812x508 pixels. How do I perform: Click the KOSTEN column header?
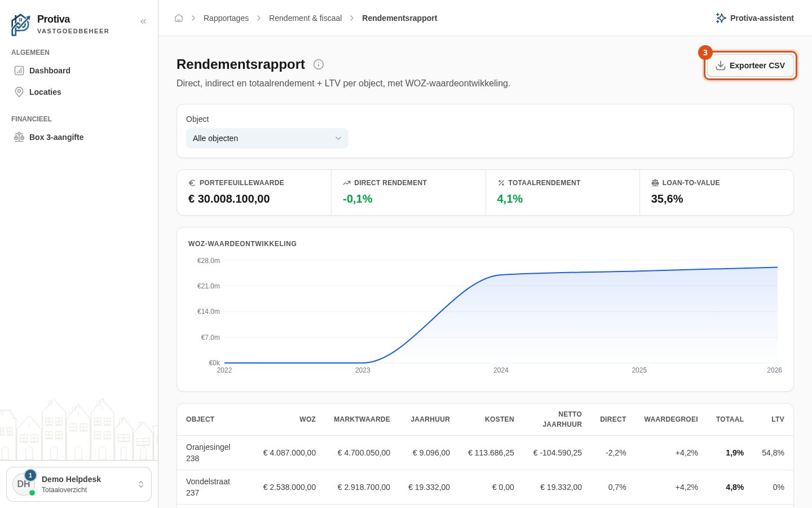[500, 419]
